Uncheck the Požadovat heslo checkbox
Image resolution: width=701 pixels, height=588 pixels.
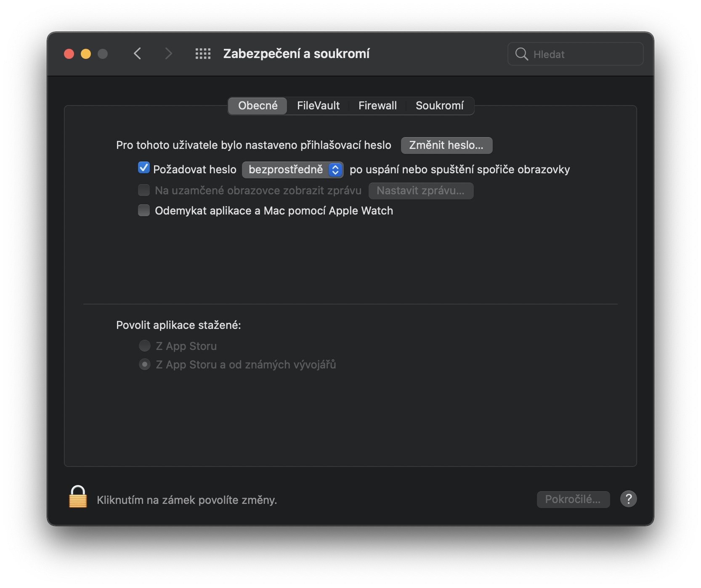point(144,168)
